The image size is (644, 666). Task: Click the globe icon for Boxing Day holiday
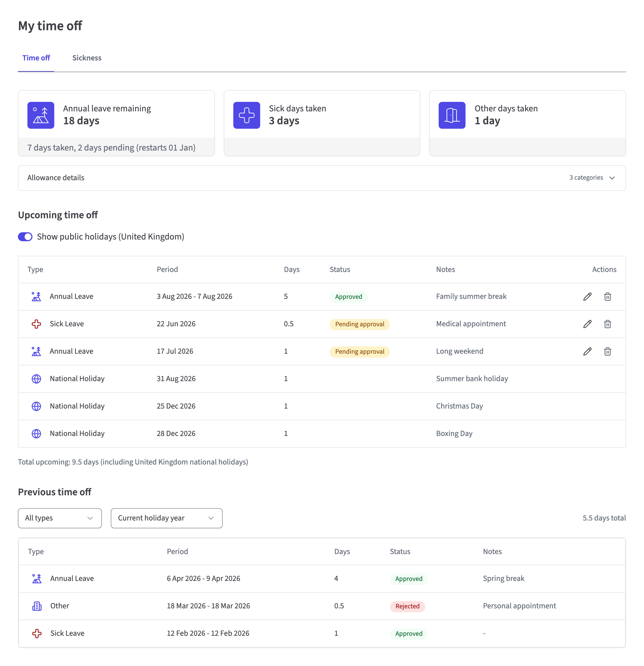click(x=36, y=434)
